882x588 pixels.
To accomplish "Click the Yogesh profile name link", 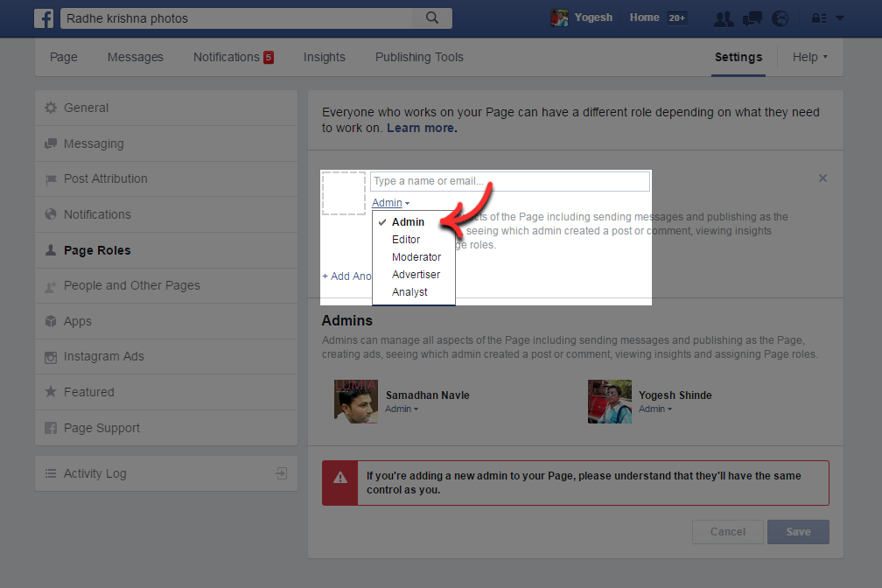I will tap(593, 17).
